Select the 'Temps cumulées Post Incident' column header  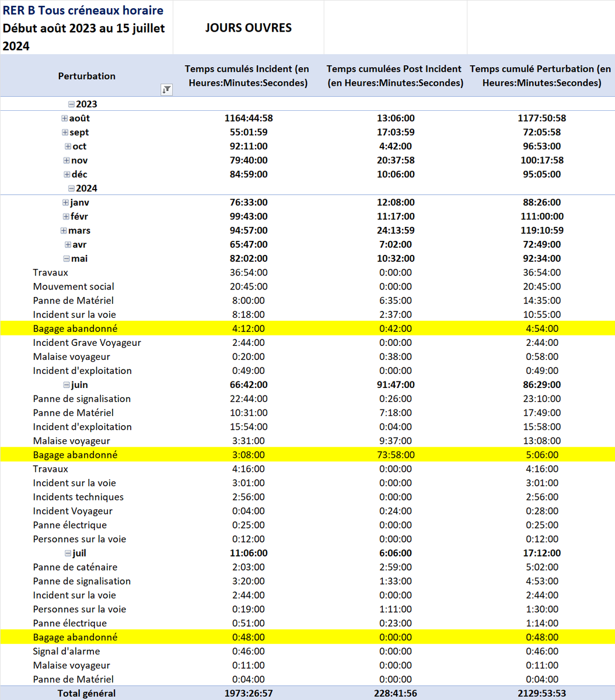(396, 76)
